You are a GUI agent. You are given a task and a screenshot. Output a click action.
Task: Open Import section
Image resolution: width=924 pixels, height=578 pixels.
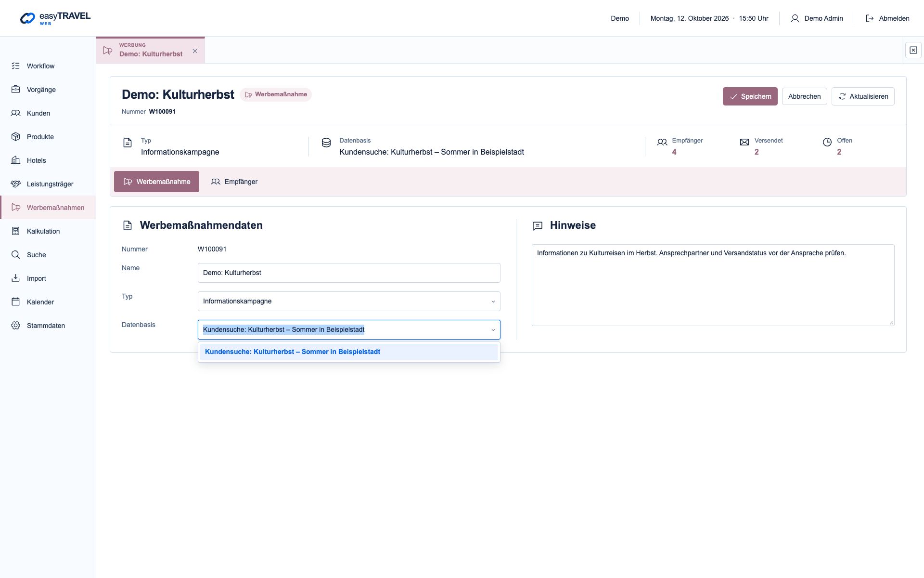[48, 278]
